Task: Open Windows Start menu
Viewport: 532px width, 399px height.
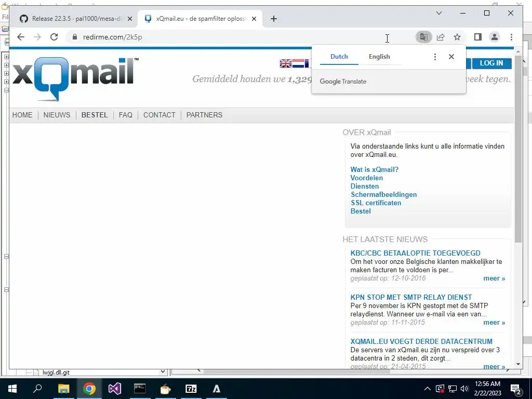Action: 12,389
